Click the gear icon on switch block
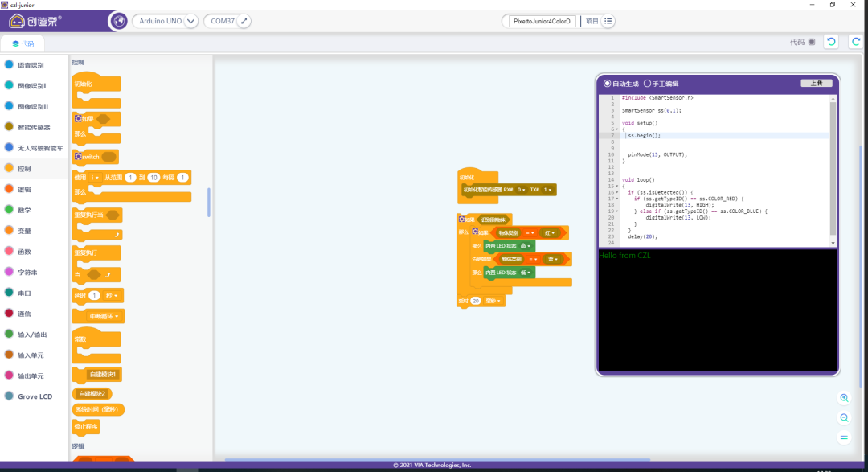 click(x=78, y=156)
